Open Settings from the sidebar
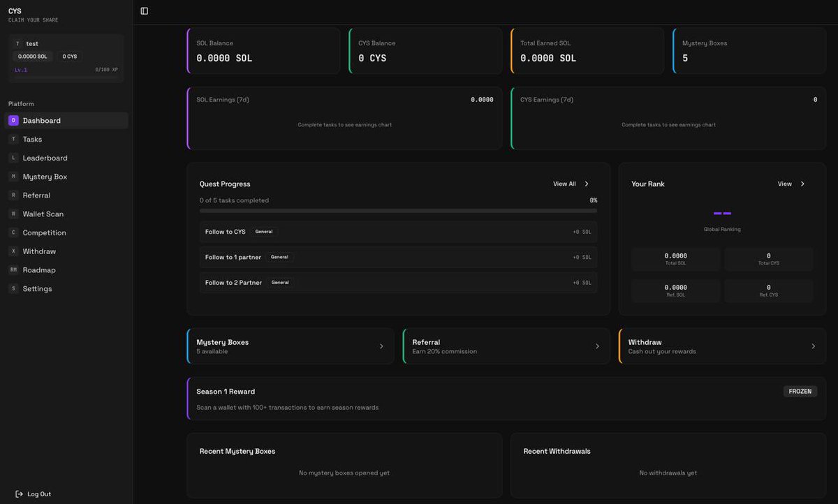Screen dimensions: 838x504 coord(66,288)
